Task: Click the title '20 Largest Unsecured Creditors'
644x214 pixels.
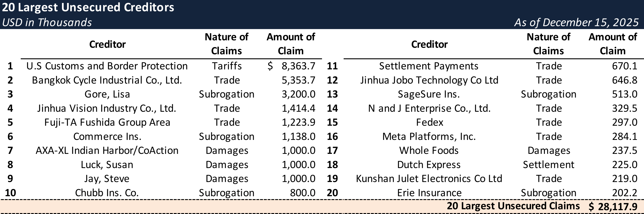Action: point(88,7)
